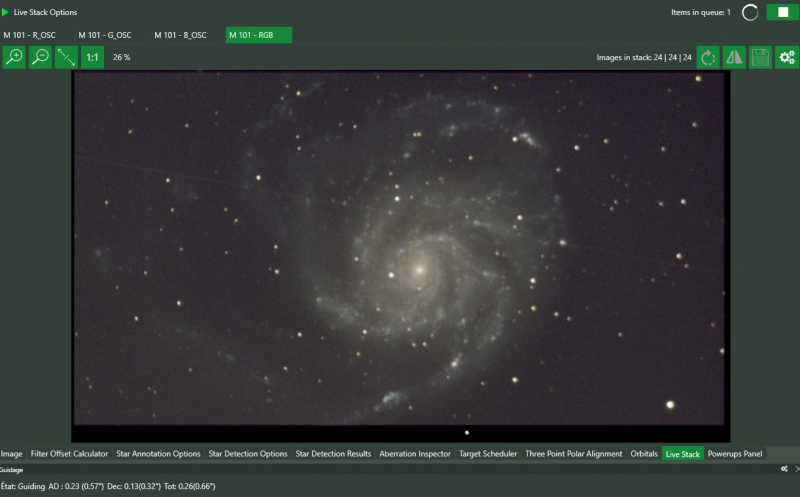
Task: Click the Live Stack Options label
Action: [45, 12]
